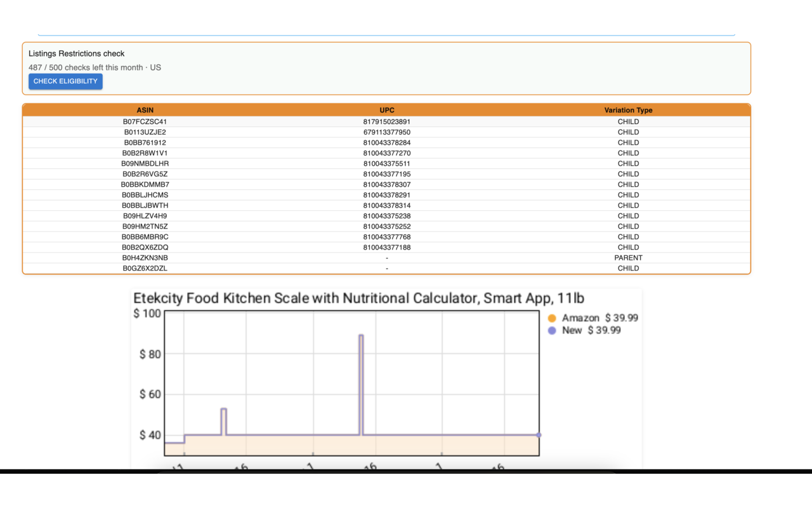812x508 pixels.
Task: Click ASIN B0GZ6X2DZL last row
Action: pos(386,268)
